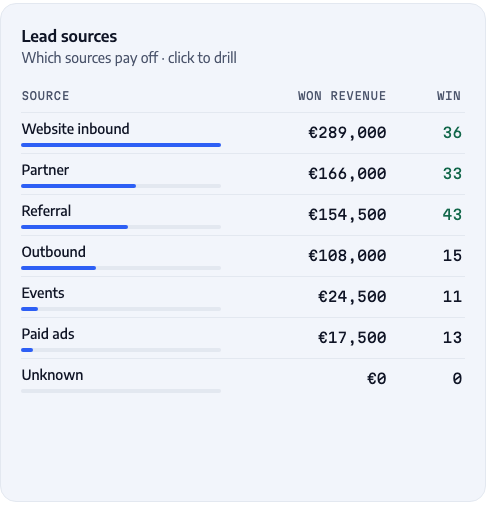490x505 pixels.
Task: Select the €154,500 revenue figure
Action: [x=347, y=215]
